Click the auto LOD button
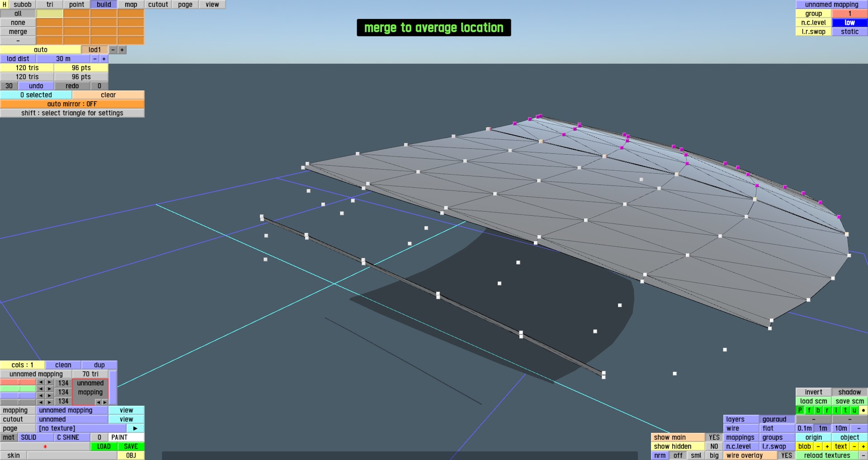Viewport: 868px width, 460px height. (41, 50)
